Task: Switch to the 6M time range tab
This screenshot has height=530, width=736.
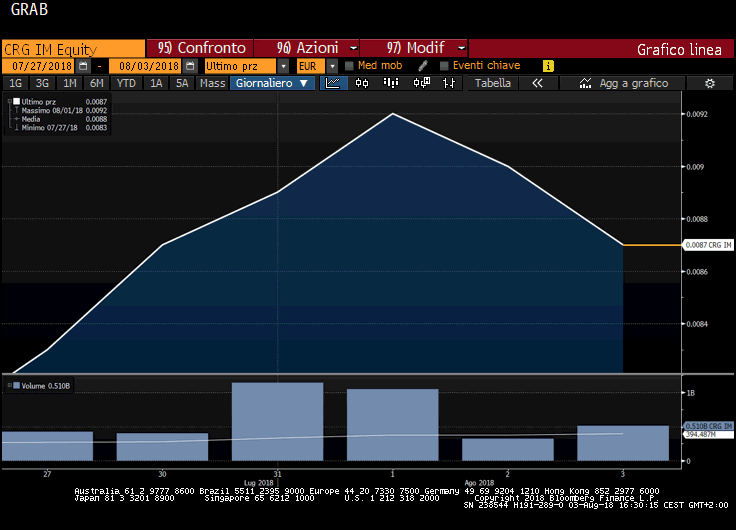Action: pyautogui.click(x=97, y=83)
